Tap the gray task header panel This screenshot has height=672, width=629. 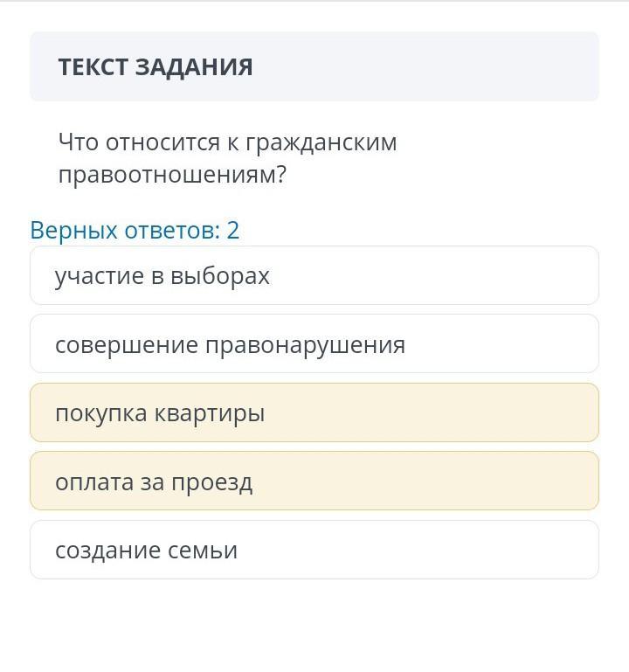coord(314,67)
